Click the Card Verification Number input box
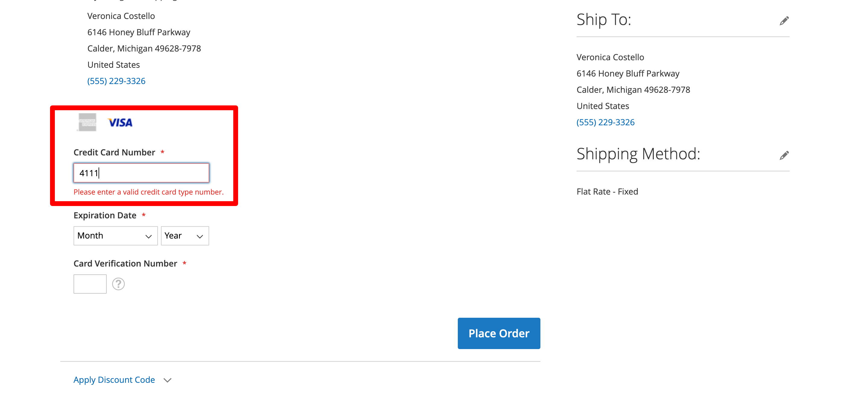 [x=90, y=284]
